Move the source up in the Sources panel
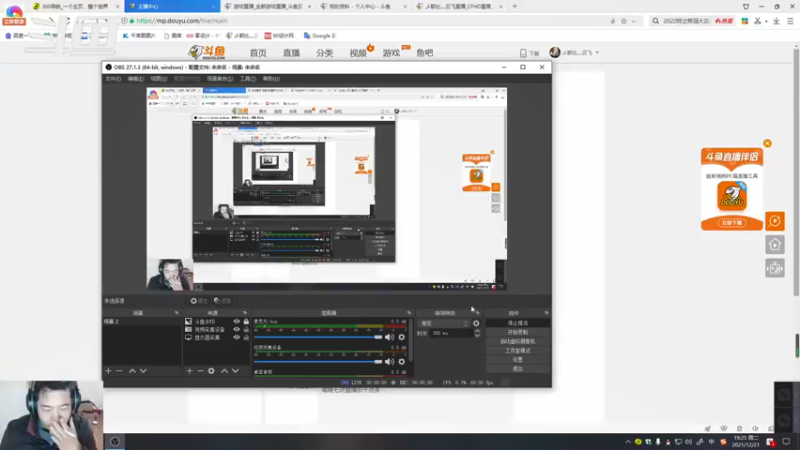 (x=224, y=371)
